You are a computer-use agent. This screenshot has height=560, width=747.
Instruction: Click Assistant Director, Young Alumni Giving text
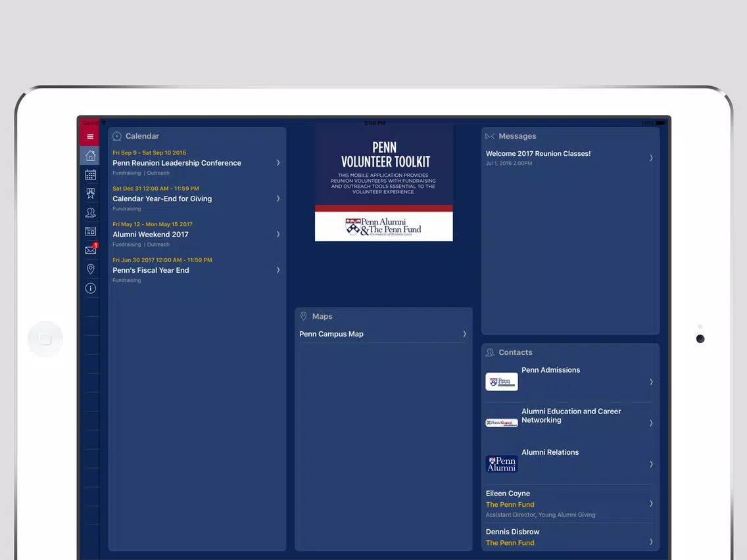coord(541,515)
